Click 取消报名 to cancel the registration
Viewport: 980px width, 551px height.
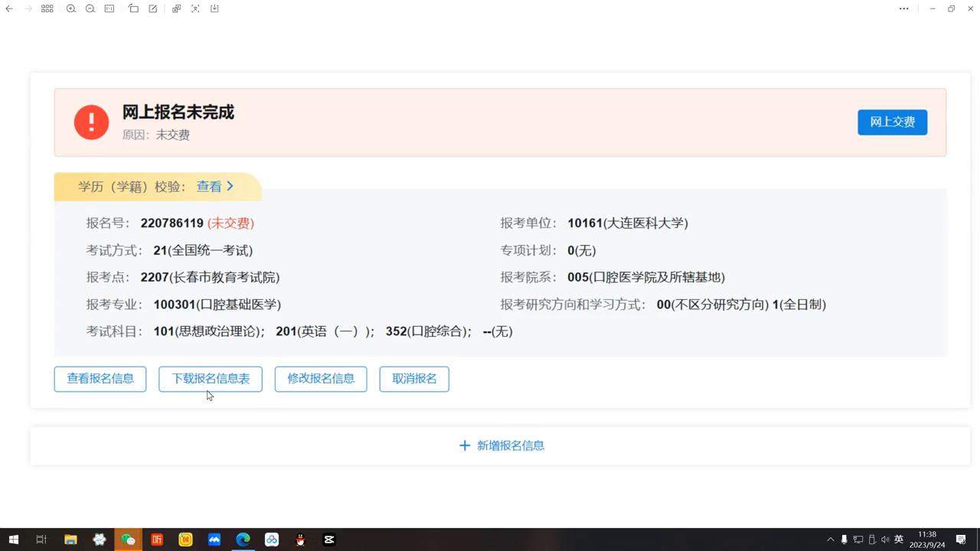(413, 379)
